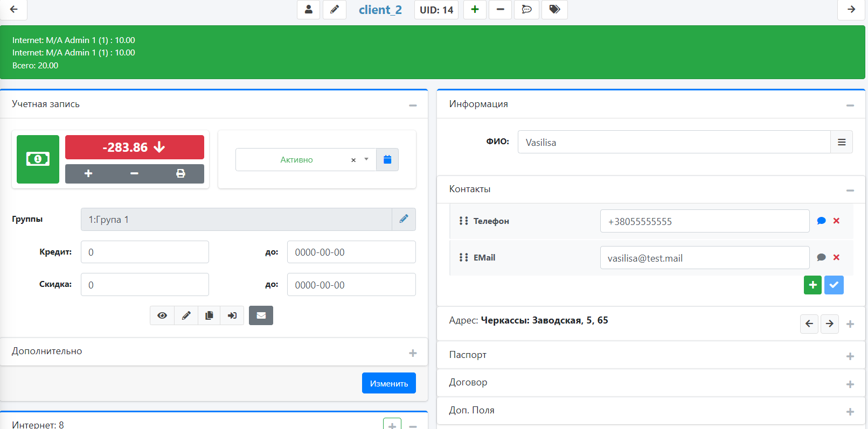Edit groups with the pencil icon

tap(404, 219)
